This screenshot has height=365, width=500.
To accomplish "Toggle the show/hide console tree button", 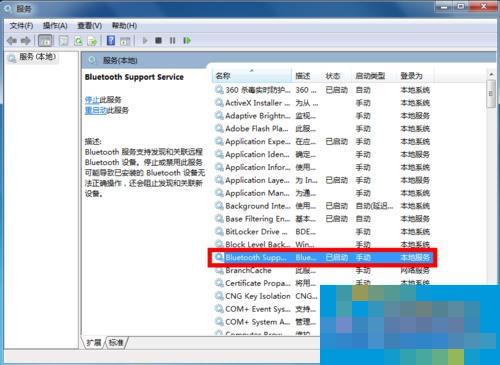I will 45,41.
